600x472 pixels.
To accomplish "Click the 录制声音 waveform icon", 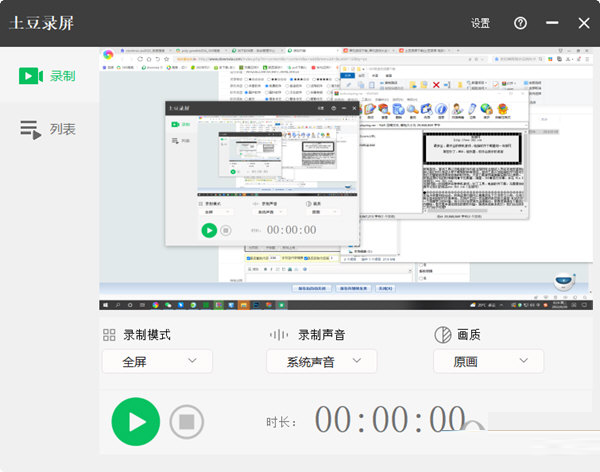I will pyautogui.click(x=277, y=335).
